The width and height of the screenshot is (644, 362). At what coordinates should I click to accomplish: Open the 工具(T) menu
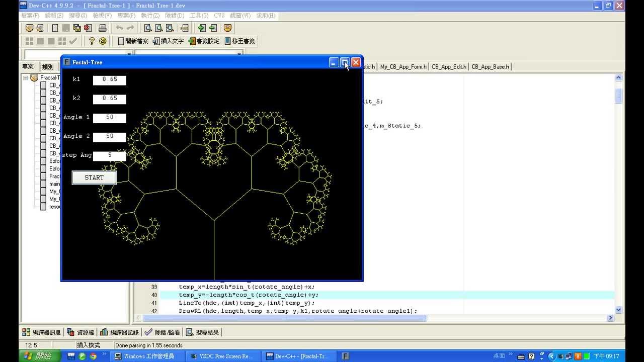(x=199, y=16)
